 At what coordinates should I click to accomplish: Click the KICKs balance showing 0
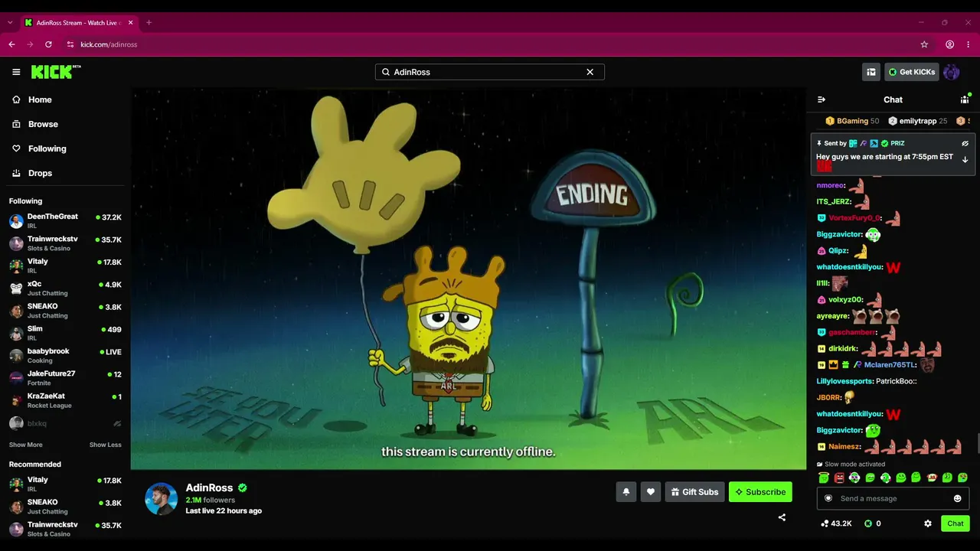pyautogui.click(x=872, y=523)
